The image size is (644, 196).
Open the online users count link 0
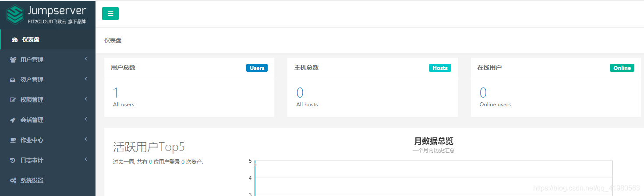pos(483,93)
